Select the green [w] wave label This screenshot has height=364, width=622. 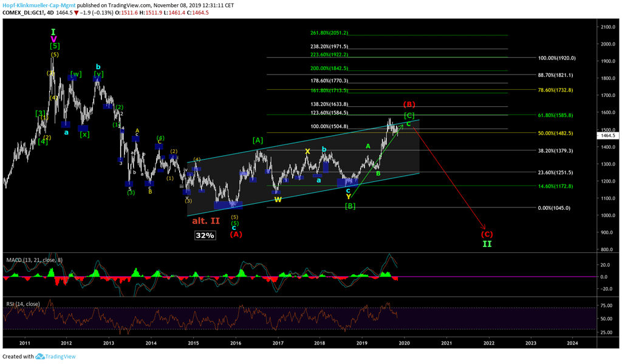coord(76,74)
